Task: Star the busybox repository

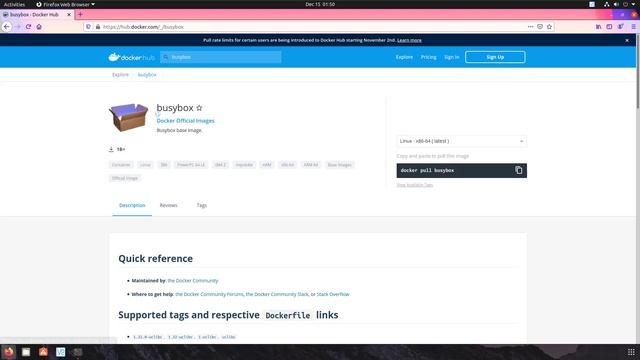Action: (199, 108)
